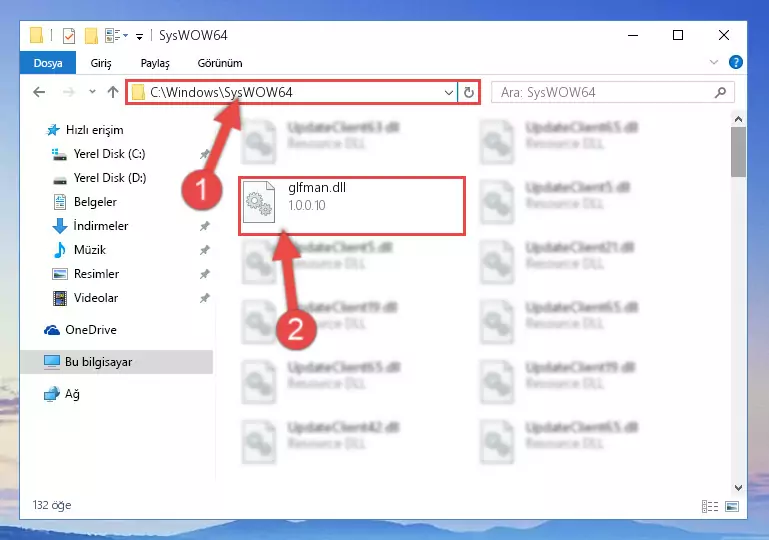This screenshot has height=540, width=769.
Task: Open the Videolar folder
Action: [96, 298]
